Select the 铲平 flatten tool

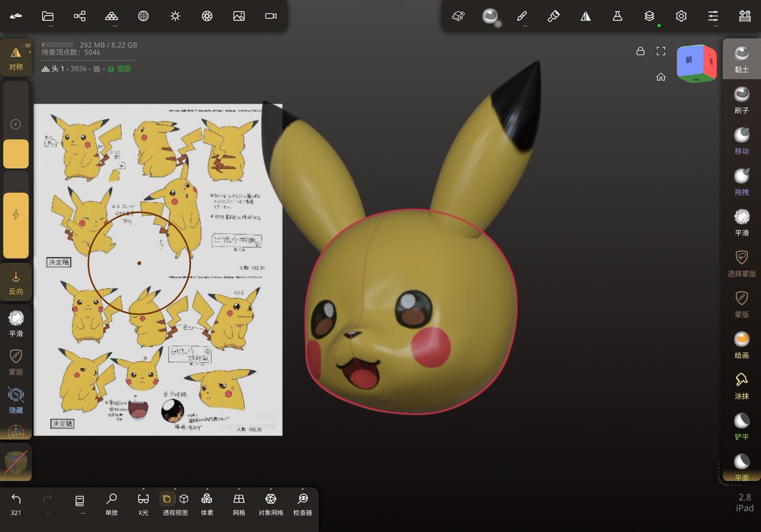(741, 427)
